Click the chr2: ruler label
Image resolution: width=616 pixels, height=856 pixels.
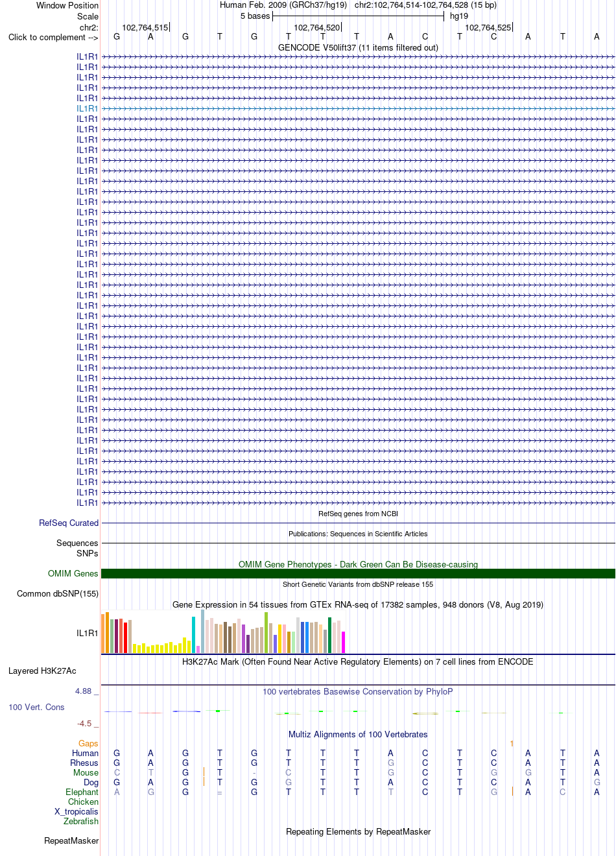tap(89, 27)
